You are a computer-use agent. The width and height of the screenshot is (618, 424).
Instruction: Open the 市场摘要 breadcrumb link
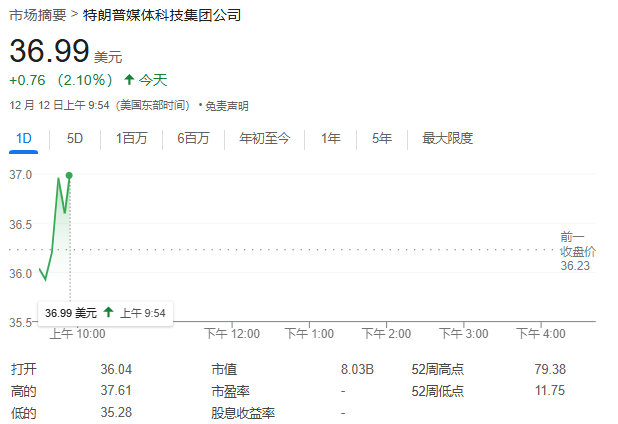37,16
